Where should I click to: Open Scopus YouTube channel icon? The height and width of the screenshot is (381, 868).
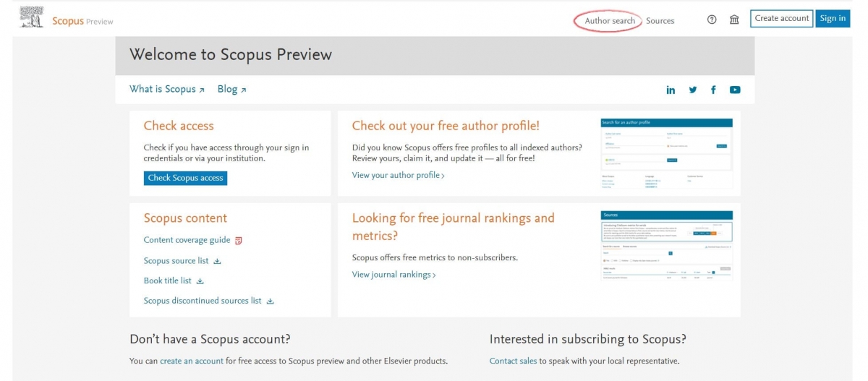pos(735,90)
